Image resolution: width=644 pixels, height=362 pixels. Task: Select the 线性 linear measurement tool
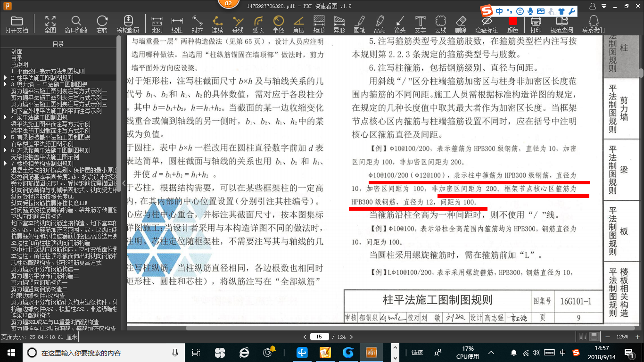[177, 25]
